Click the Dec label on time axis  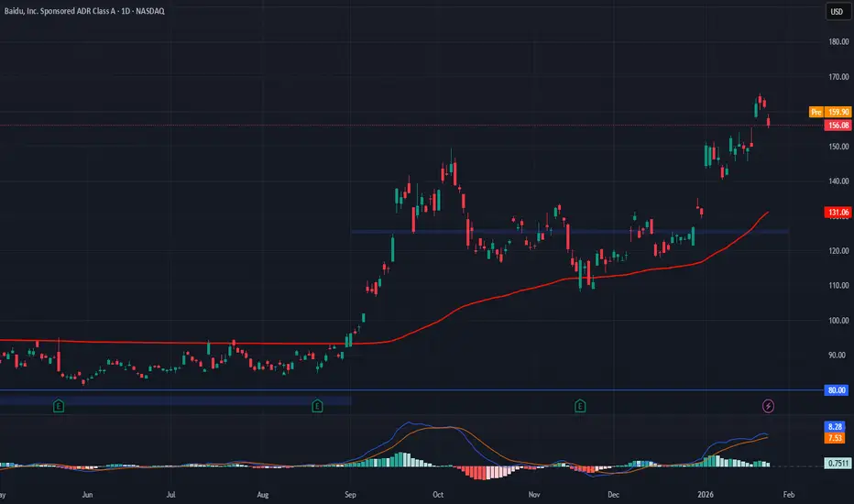613,495
